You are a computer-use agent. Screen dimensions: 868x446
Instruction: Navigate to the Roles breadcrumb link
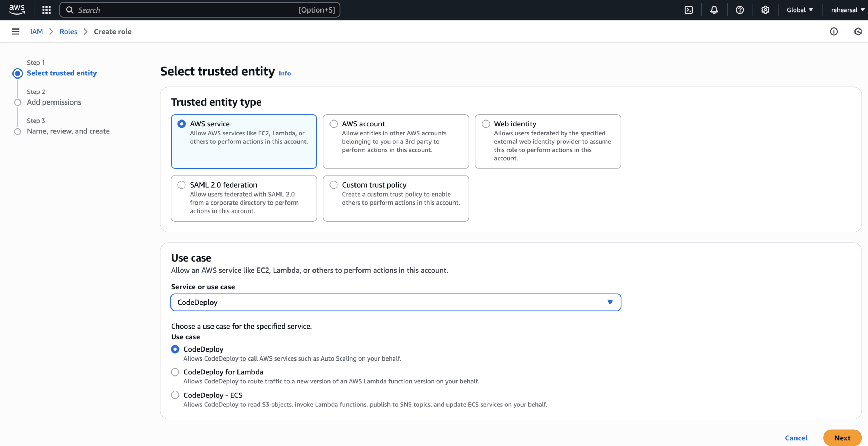[x=68, y=32]
